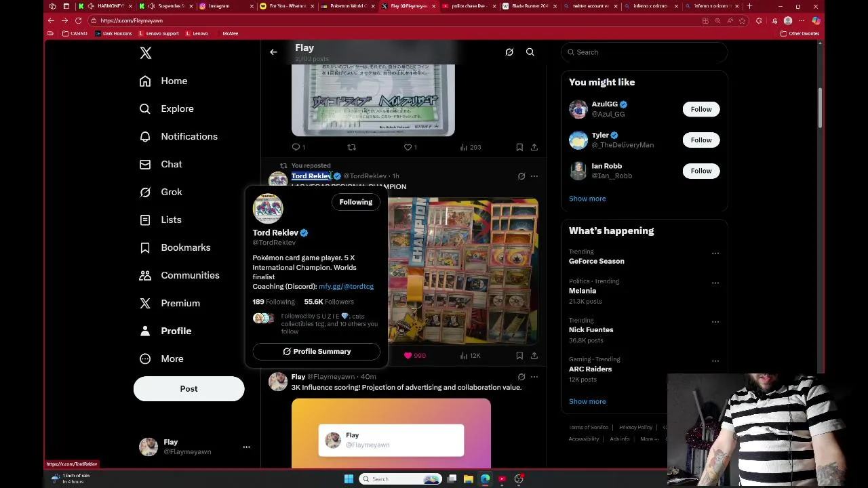The width and height of the screenshot is (868, 488).
Task: Click the reply icon under the card post
Action: [x=296, y=147]
